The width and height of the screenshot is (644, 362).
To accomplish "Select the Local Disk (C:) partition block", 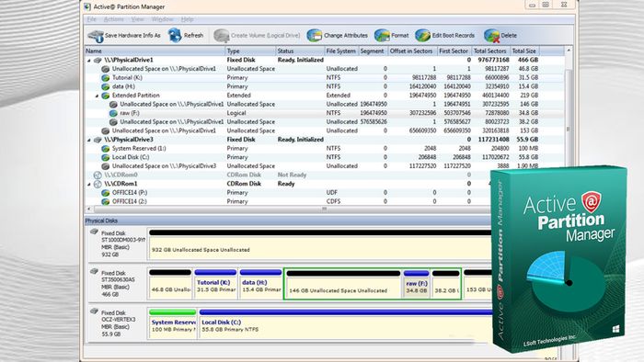I will pos(346,323).
